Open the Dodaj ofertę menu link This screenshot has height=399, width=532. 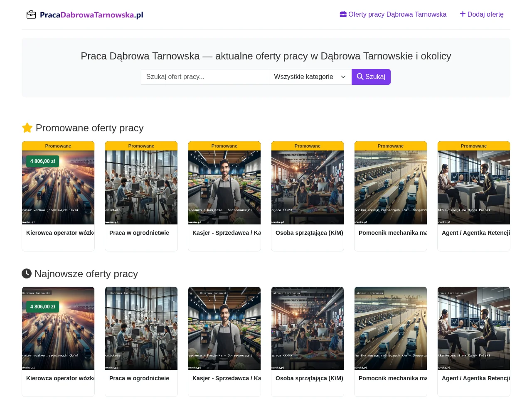pyautogui.click(x=482, y=14)
